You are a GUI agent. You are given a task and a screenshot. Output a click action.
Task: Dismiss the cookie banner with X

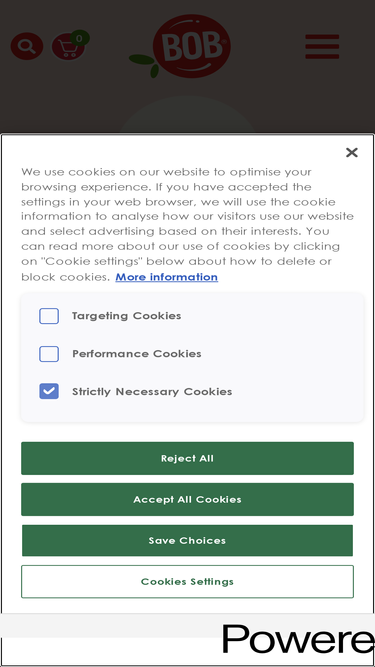[x=352, y=152]
